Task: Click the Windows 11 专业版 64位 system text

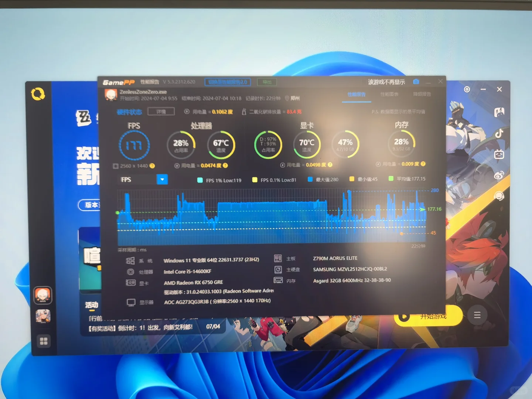Action: [211, 260]
